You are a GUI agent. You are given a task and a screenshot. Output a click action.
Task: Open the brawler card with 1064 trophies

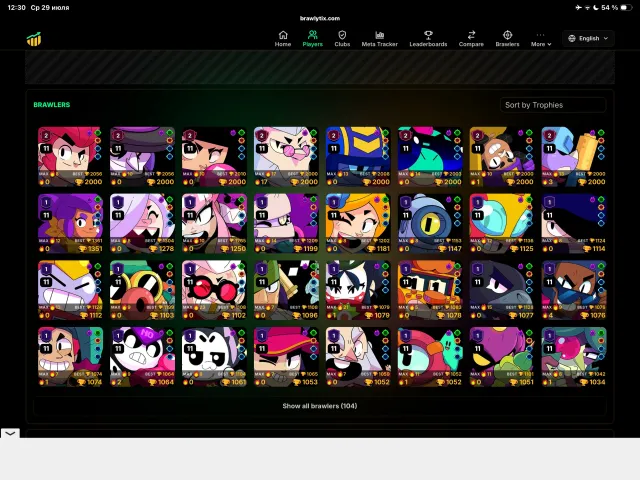142,357
